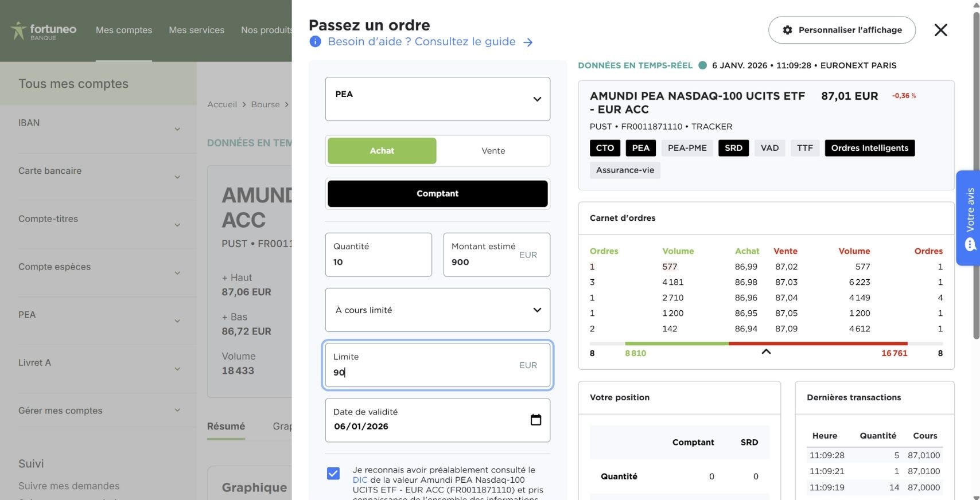980x500 pixels.
Task: Open the Besoin d'aide guide link
Action: [421, 41]
